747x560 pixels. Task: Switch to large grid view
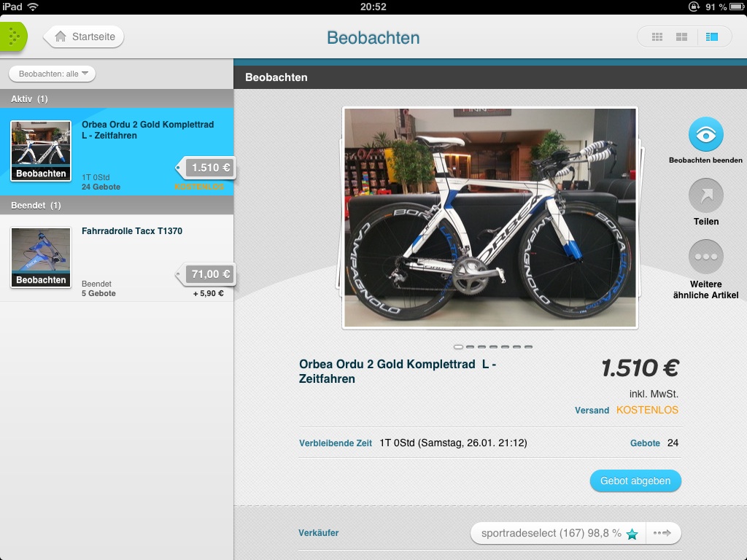pos(682,36)
